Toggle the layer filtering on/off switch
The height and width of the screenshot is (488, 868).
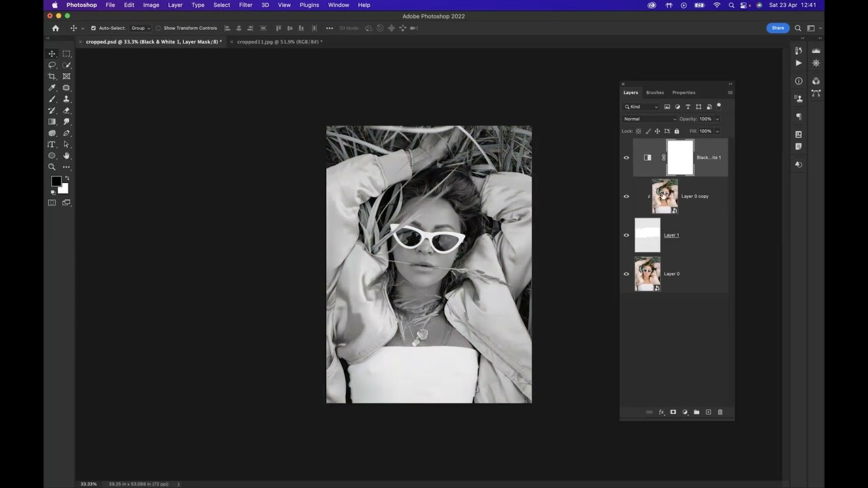719,106
